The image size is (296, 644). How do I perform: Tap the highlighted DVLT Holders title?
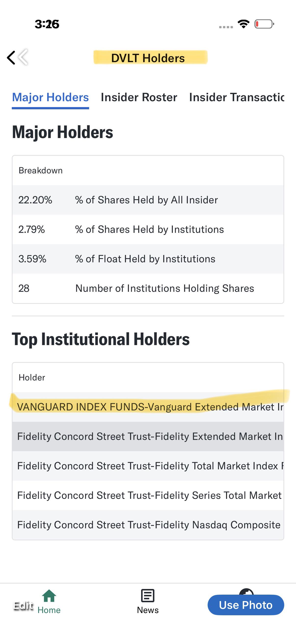pos(148,58)
